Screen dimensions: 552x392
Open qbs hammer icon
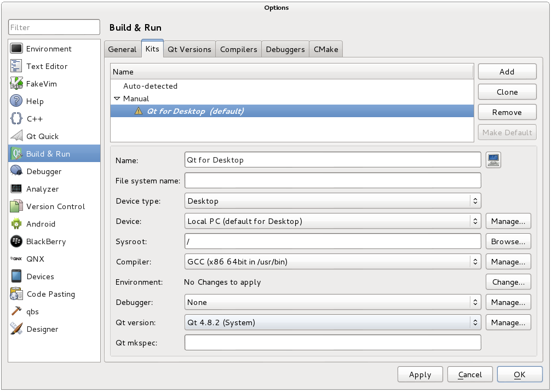click(x=16, y=312)
